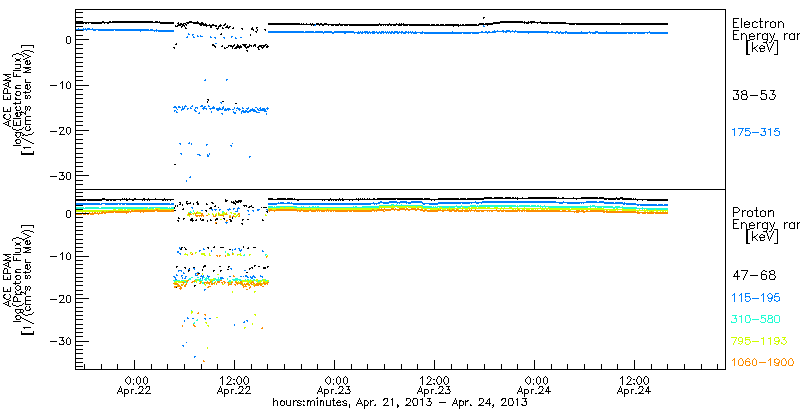Click the orange 1060-1900 legend label
Screen dimensions: 800x410
(763, 363)
